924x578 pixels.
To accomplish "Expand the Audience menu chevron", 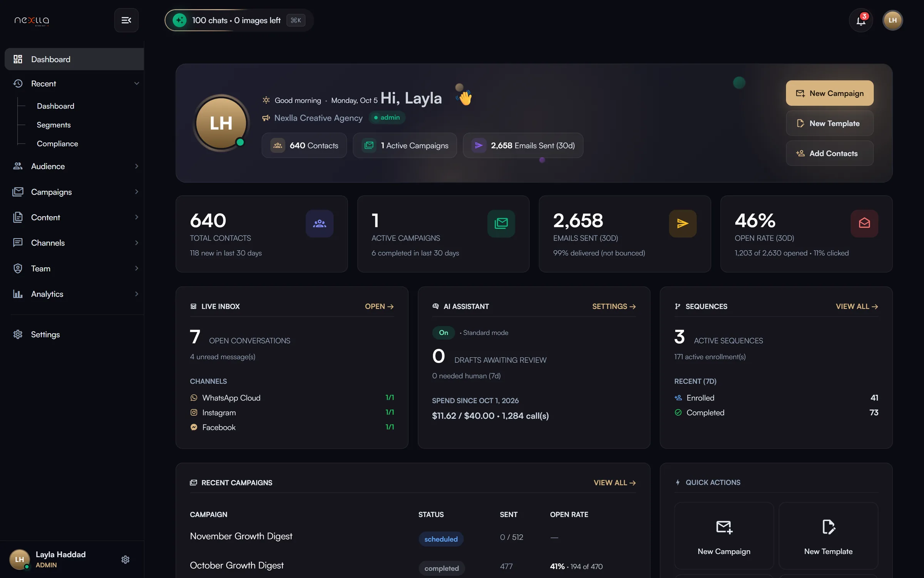I will (x=136, y=166).
